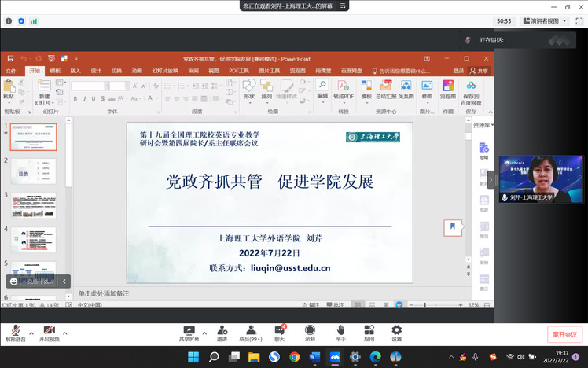Click the meeting info circle icon
Image resolution: width=588 pixels, height=368 pixels.
point(9,21)
